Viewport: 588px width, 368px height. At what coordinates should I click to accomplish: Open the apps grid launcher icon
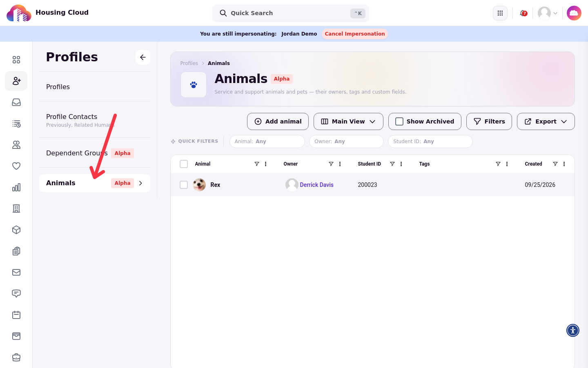tap(500, 13)
